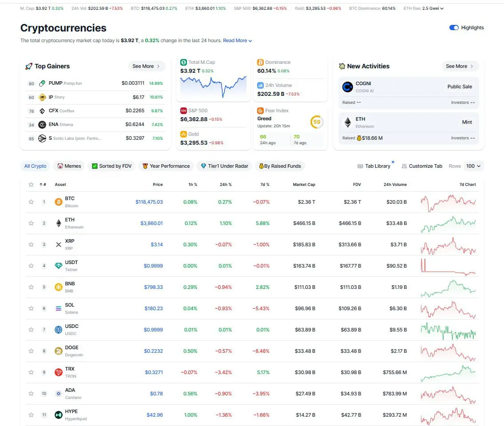This screenshot has height=426, width=504.
Task: Click See More in Top Gainers
Action: [x=146, y=66]
